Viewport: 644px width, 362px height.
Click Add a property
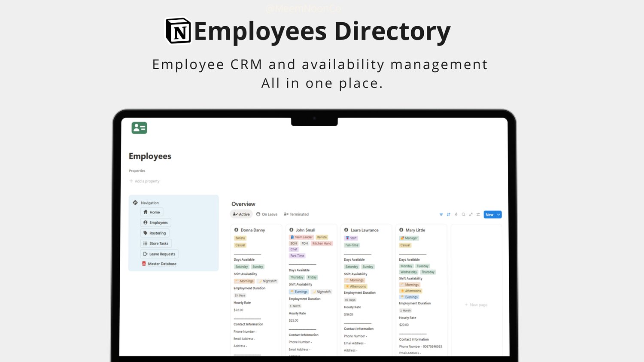tap(145, 181)
